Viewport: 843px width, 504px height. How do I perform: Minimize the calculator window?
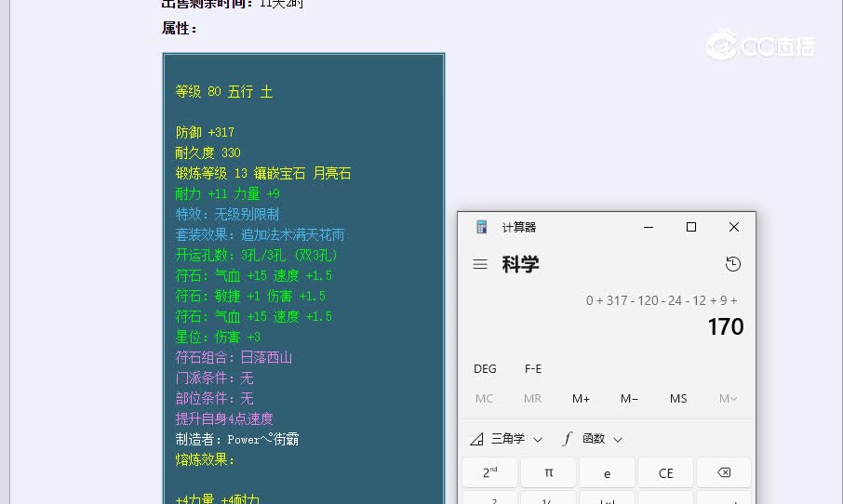point(649,227)
